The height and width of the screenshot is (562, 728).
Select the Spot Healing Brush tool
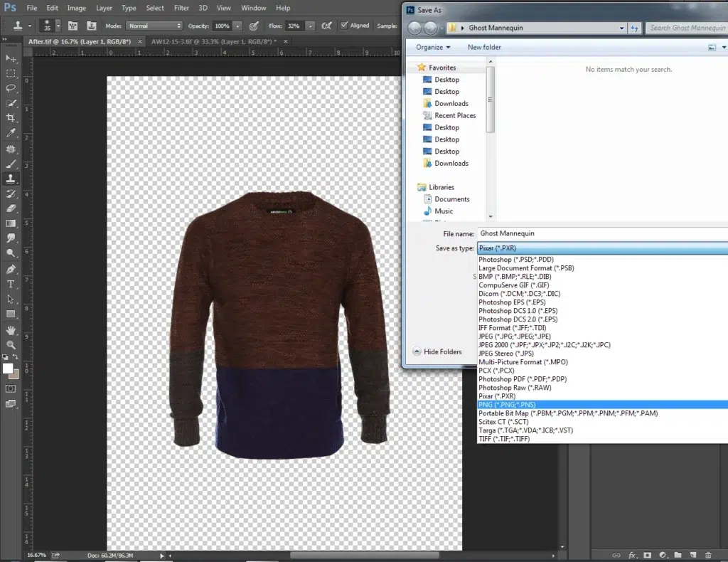click(x=11, y=149)
